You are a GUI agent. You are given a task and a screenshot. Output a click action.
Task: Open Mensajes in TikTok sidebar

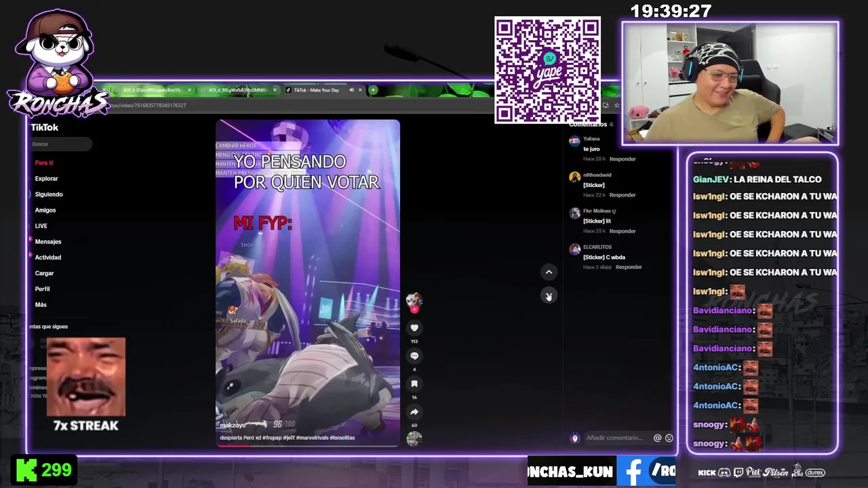pyautogui.click(x=48, y=241)
